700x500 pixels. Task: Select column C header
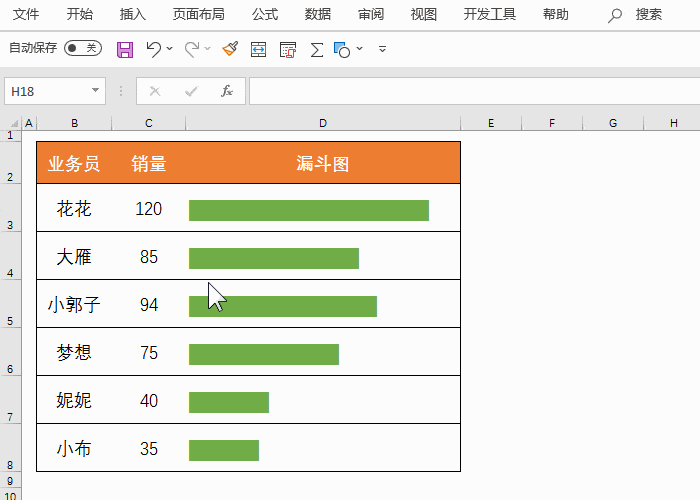(x=149, y=123)
